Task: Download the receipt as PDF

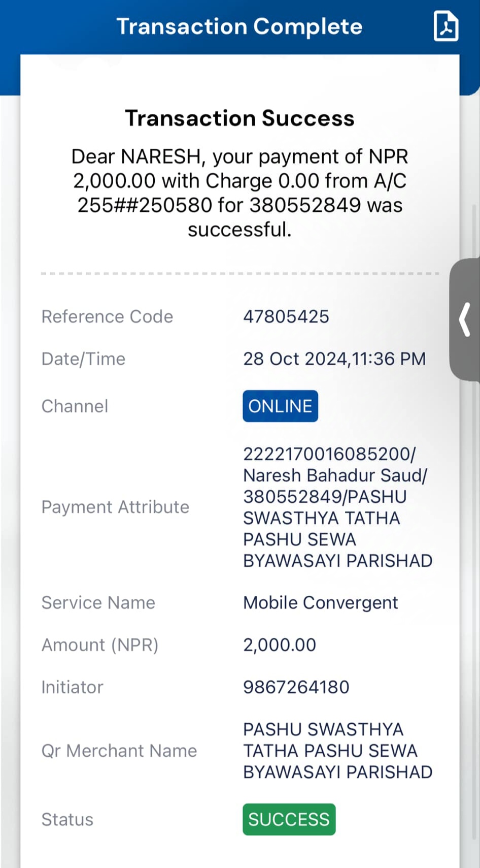Action: (446, 26)
